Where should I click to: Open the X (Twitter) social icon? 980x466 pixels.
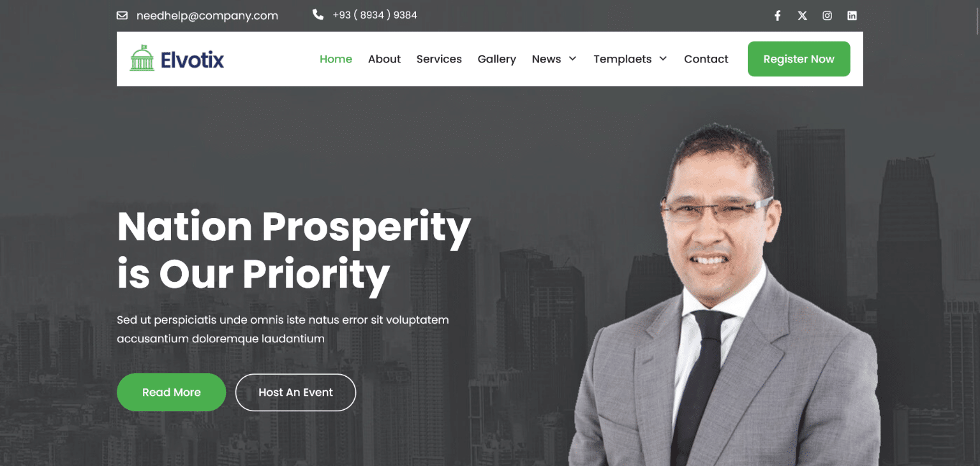pyautogui.click(x=802, y=16)
